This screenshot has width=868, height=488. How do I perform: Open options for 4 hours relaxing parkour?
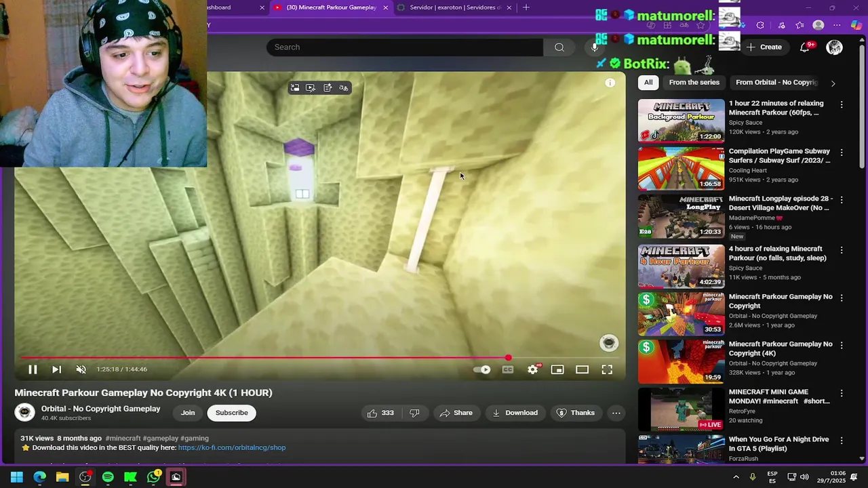tap(842, 251)
